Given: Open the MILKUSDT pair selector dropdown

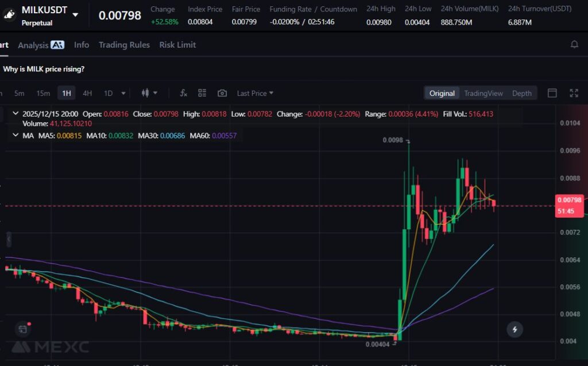Looking at the screenshot, I should [x=76, y=14].
